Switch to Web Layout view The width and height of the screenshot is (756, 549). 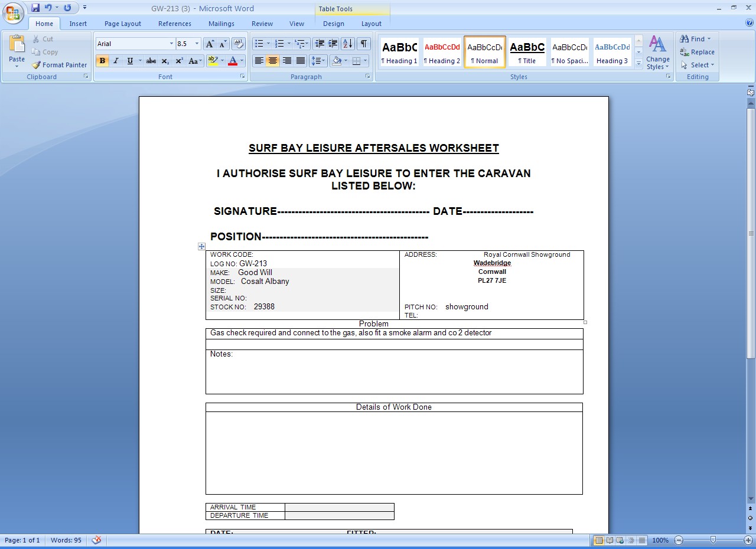pyautogui.click(x=620, y=540)
